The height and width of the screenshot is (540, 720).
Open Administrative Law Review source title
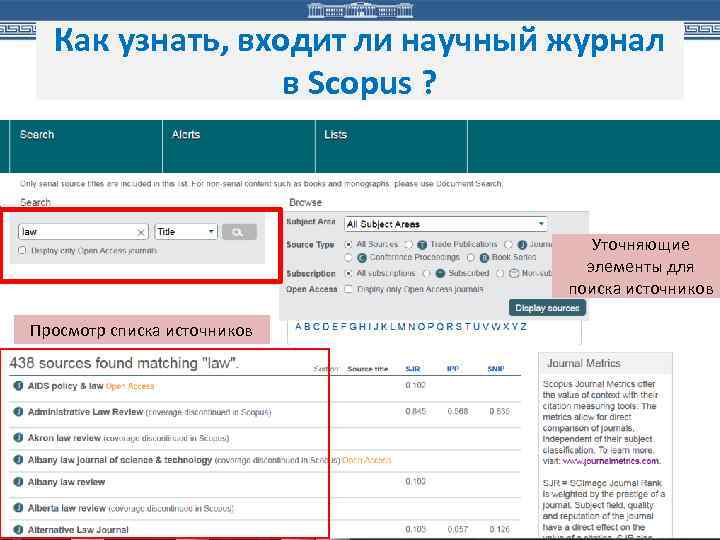pyautogui.click(x=85, y=412)
